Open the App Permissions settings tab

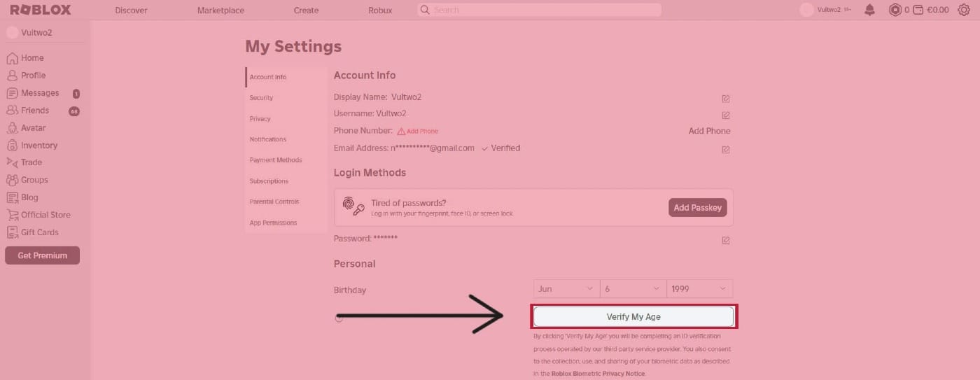tap(286, 223)
